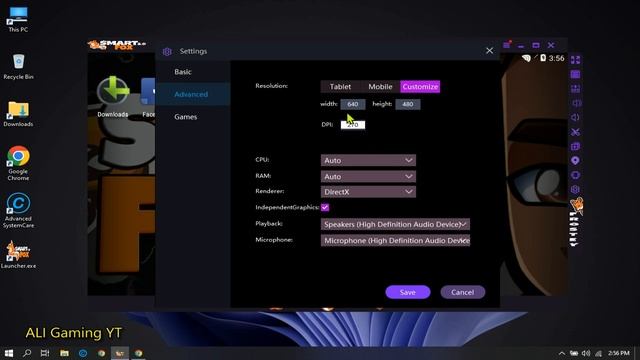The height and width of the screenshot is (360, 640).
Task: Open This PC desktop icon
Action: (x=18, y=19)
